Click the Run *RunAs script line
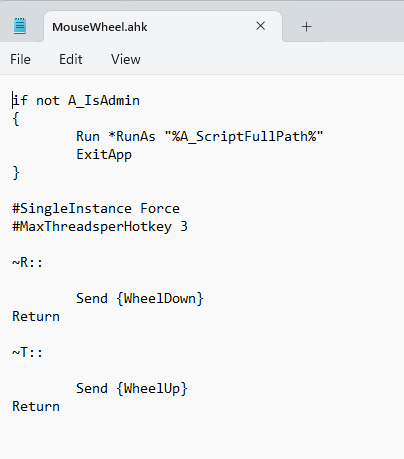Image resolution: width=404 pixels, height=459 pixels. 200,137
